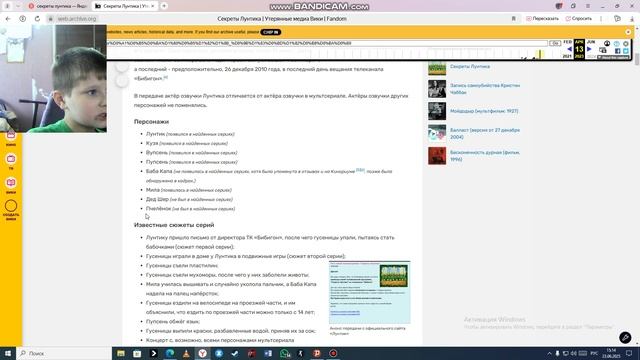Select the 'Секреты Лунтика | Утерянные' tab

pyautogui.click(x=124, y=6)
